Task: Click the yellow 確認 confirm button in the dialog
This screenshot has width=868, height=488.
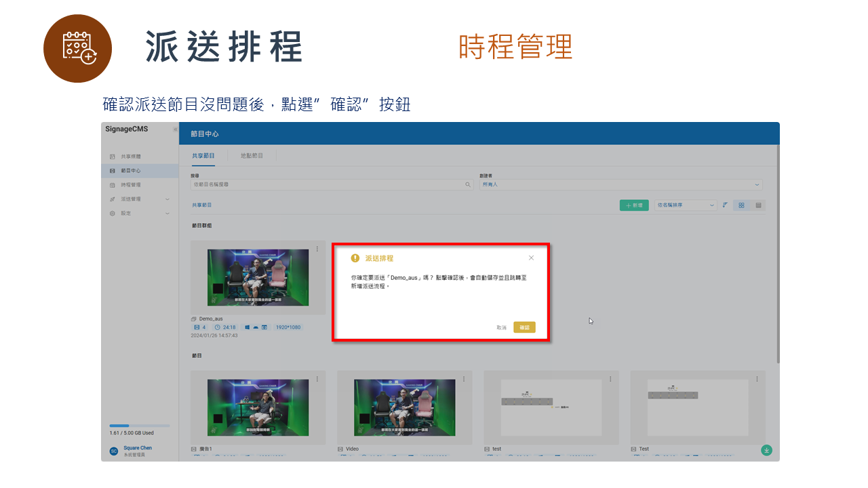Action: click(x=524, y=327)
